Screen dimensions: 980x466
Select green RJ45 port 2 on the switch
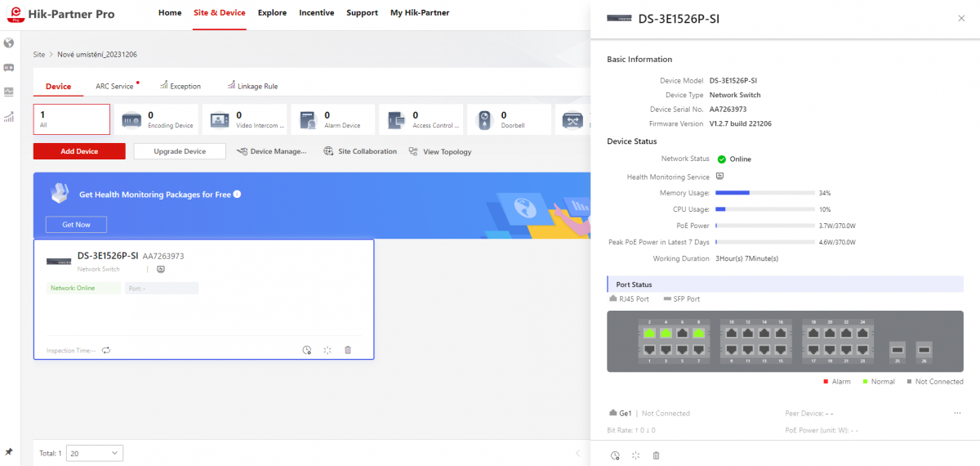(x=650, y=334)
